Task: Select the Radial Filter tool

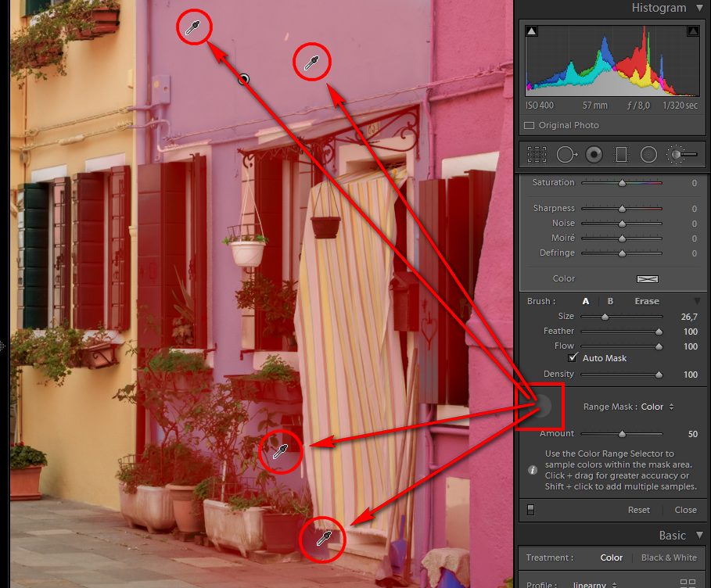Action: (x=648, y=155)
